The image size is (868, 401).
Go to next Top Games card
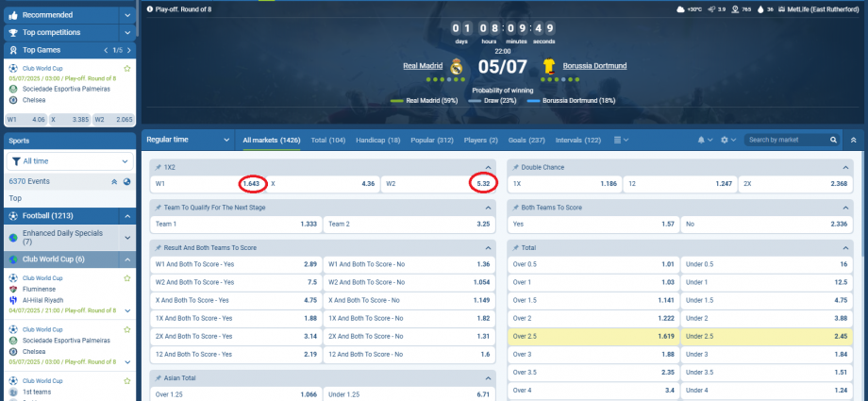click(129, 50)
